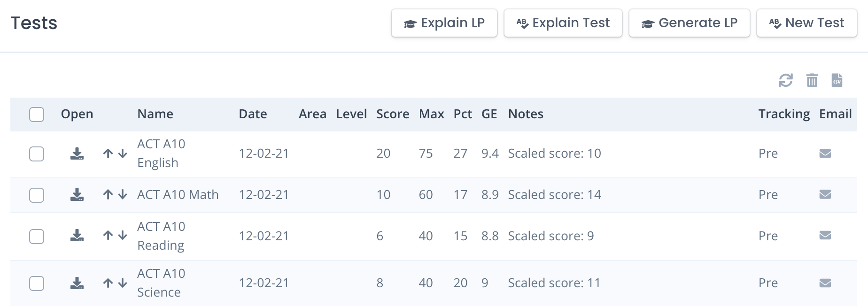Export tests using CSV icon

tap(837, 80)
